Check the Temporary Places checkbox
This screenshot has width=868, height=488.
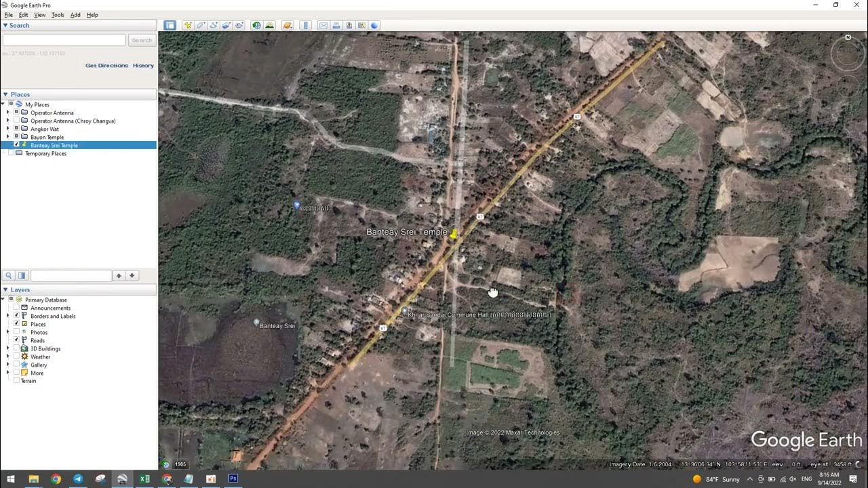click(x=11, y=152)
